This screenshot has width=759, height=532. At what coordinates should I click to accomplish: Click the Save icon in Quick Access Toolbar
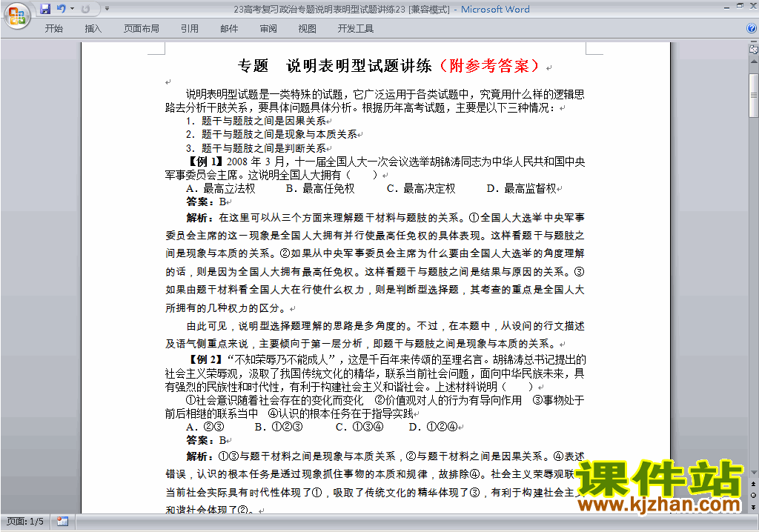tap(45, 9)
